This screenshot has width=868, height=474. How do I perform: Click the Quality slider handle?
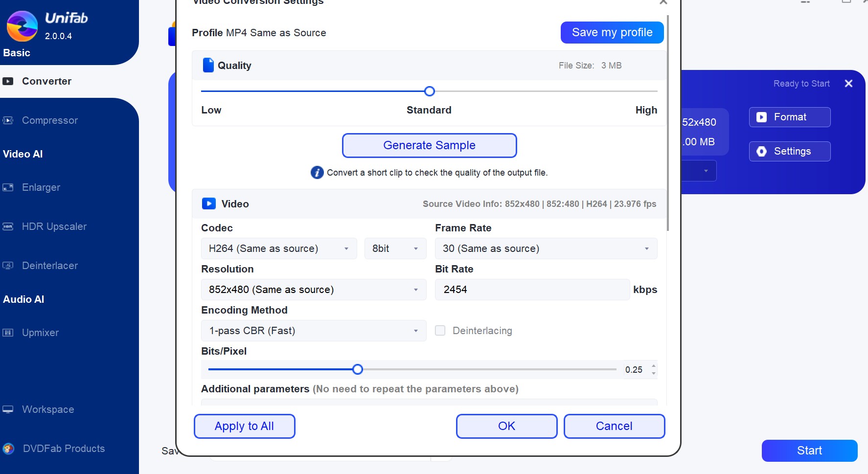click(x=430, y=91)
